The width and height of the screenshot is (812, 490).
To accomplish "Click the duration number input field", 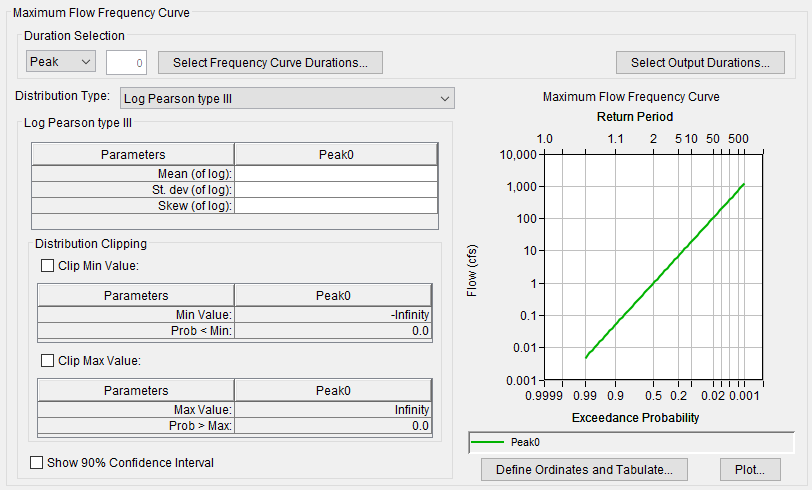I will (x=127, y=63).
